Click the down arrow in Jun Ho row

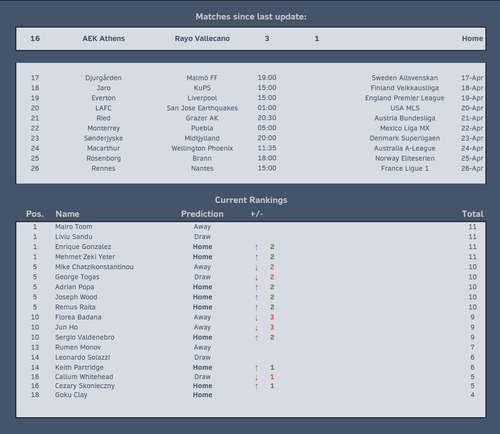[x=256, y=328]
